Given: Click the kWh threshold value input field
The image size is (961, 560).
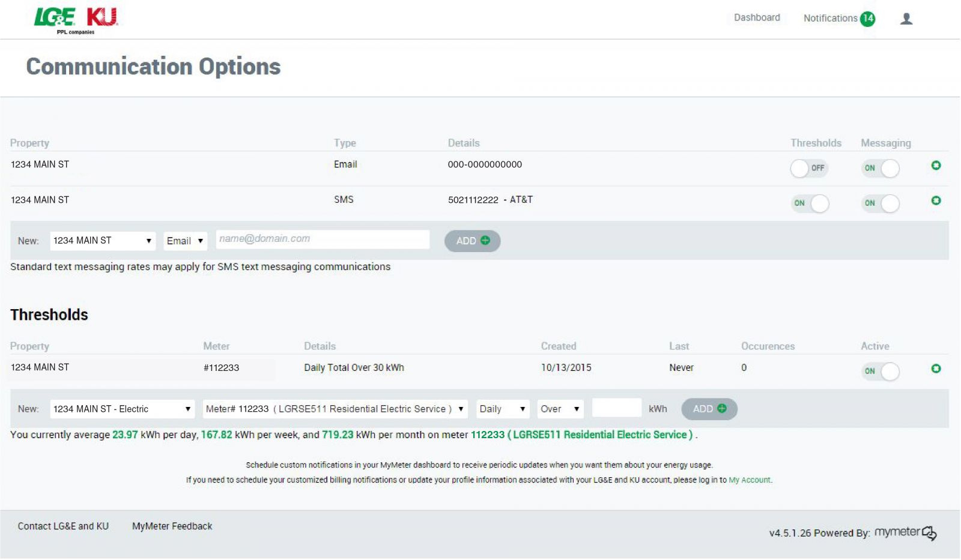Looking at the screenshot, I should tap(617, 408).
